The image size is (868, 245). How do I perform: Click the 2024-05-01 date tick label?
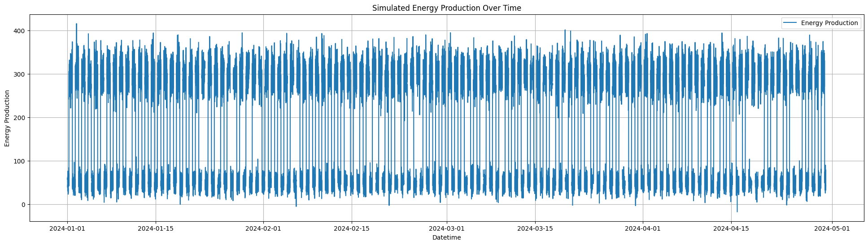click(x=833, y=228)
